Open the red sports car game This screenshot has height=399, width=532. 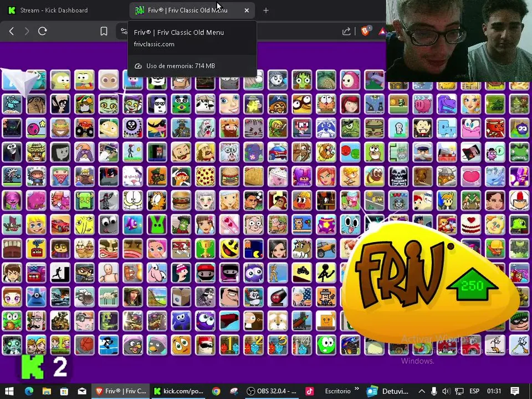point(60,224)
